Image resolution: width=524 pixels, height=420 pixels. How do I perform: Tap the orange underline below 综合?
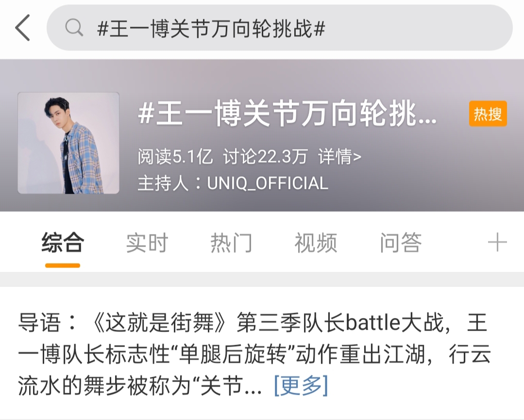[63, 266]
